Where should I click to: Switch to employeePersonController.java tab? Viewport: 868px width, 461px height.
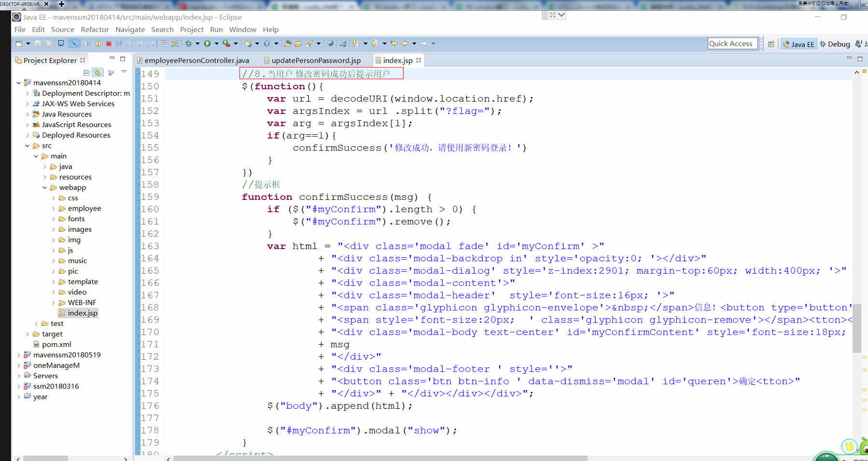pyautogui.click(x=193, y=60)
